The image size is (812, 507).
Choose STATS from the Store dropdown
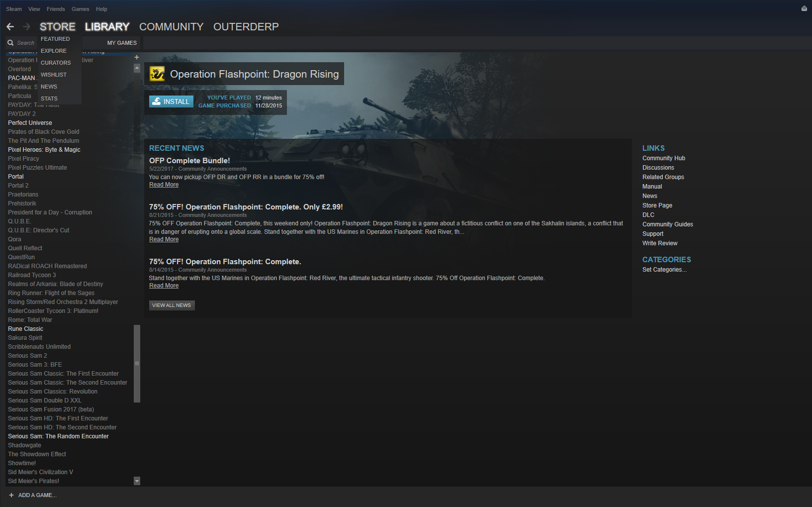tap(49, 99)
